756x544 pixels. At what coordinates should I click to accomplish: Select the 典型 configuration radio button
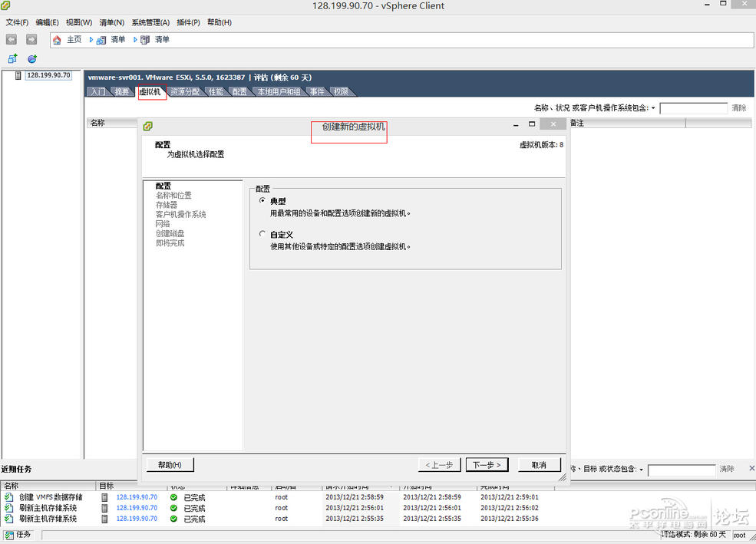point(262,200)
